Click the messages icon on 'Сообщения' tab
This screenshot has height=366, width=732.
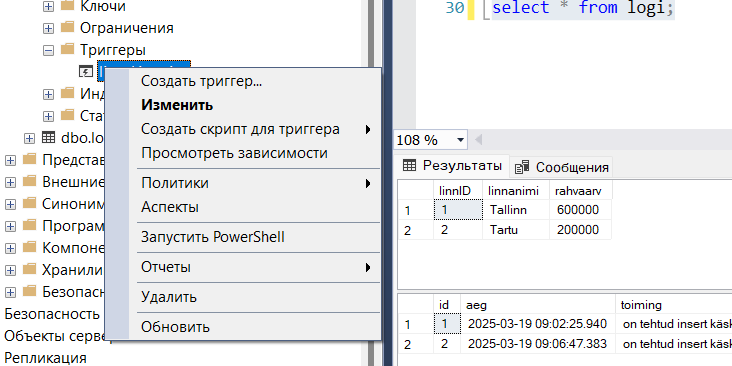point(522,167)
